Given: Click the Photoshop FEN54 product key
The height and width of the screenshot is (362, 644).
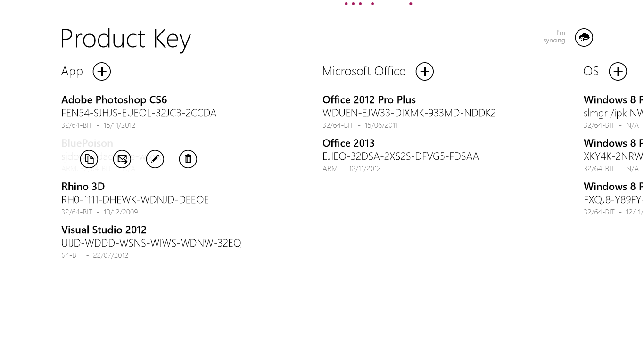Looking at the screenshot, I should pyautogui.click(x=139, y=113).
